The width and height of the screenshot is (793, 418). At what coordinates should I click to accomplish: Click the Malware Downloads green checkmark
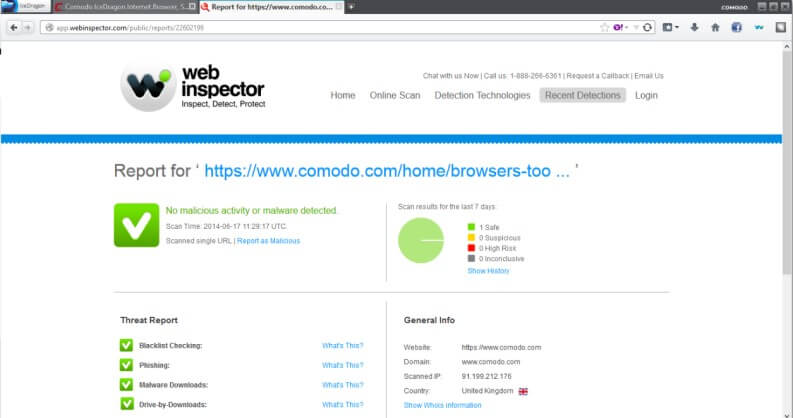pos(126,384)
